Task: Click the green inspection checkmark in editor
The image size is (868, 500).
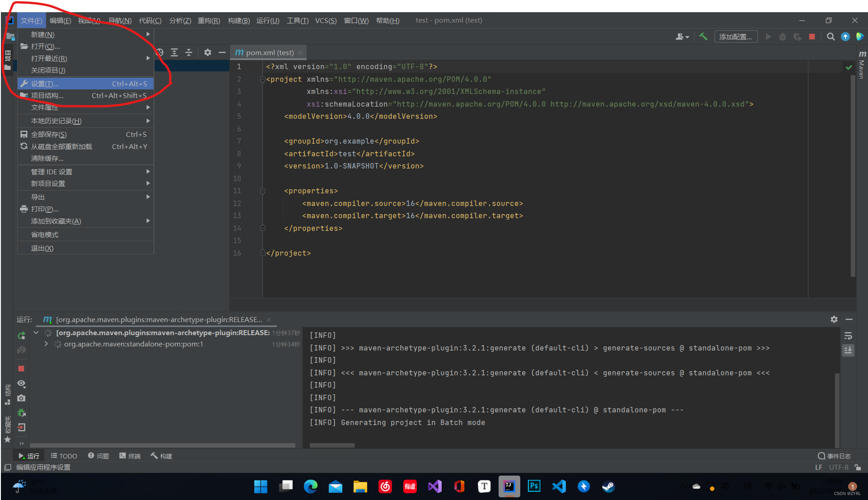Action: point(849,67)
